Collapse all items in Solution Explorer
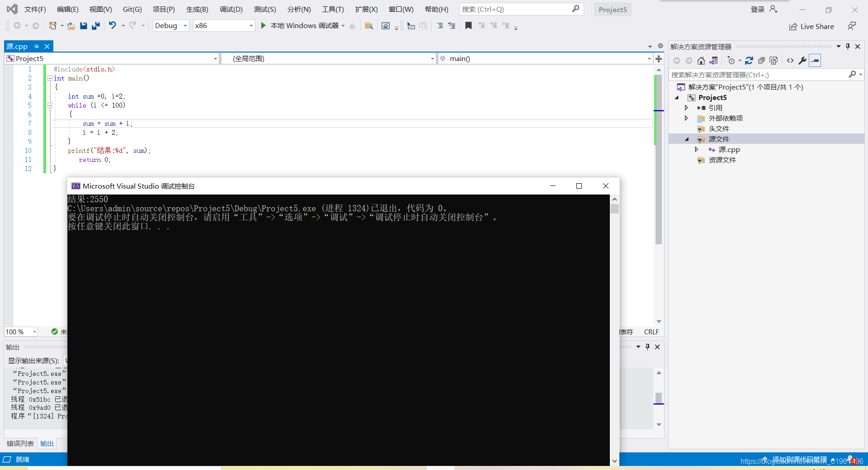The image size is (868, 470). click(x=761, y=61)
